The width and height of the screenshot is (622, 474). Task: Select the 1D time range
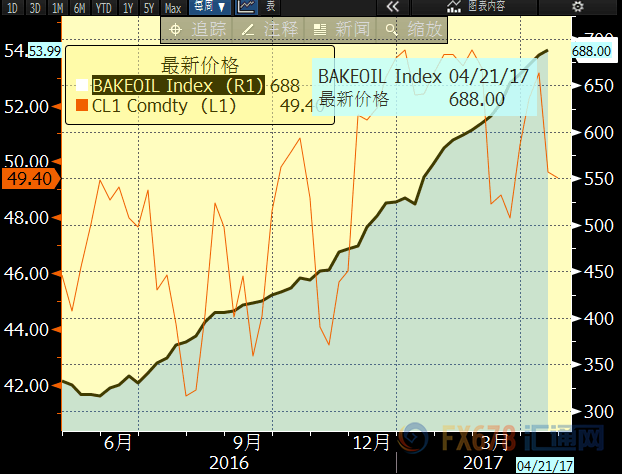[12, 7]
